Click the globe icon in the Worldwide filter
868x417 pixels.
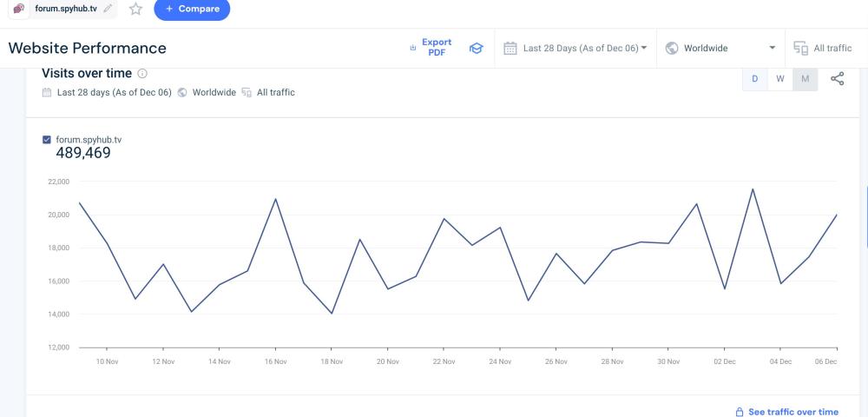tap(671, 49)
